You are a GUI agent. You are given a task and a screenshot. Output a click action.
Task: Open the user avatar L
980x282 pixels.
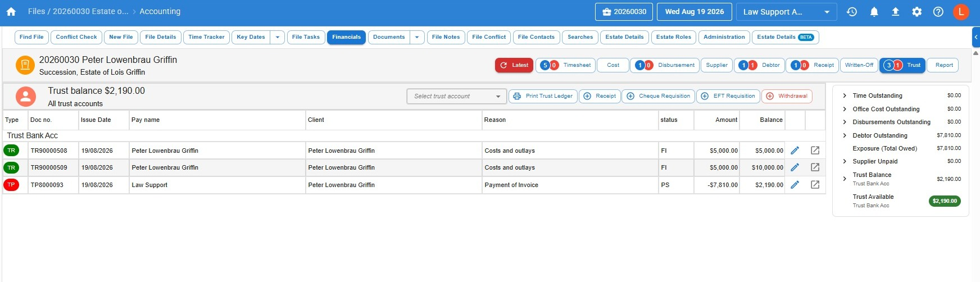[961, 12]
